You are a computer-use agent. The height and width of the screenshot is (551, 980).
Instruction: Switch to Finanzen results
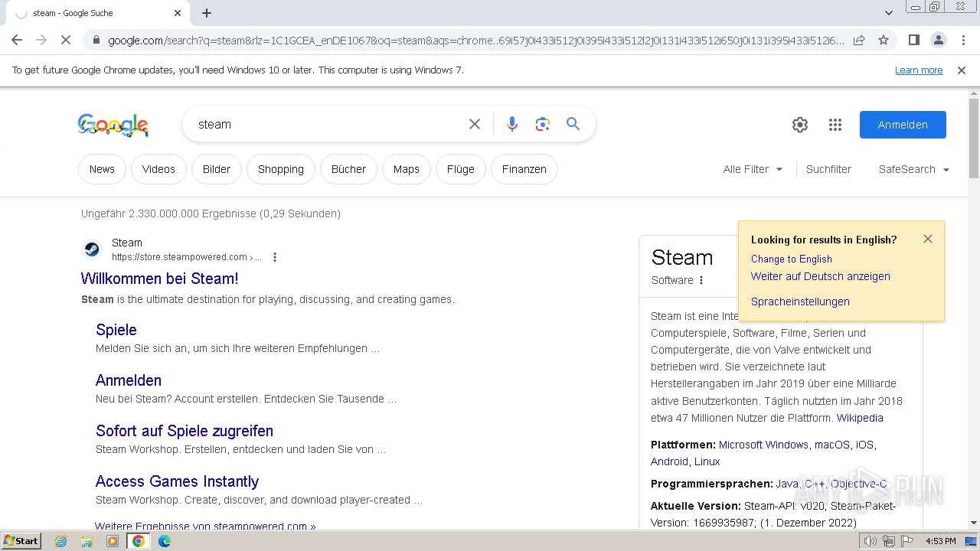pyautogui.click(x=524, y=169)
